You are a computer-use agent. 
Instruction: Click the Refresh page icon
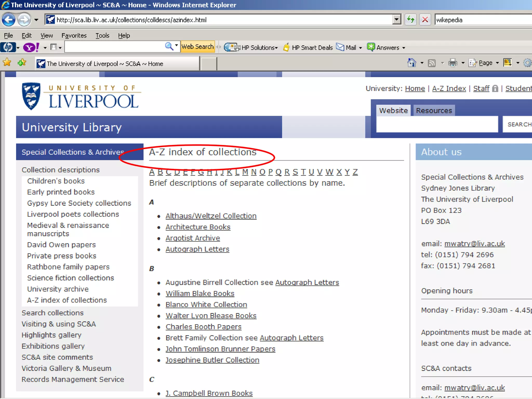(411, 20)
